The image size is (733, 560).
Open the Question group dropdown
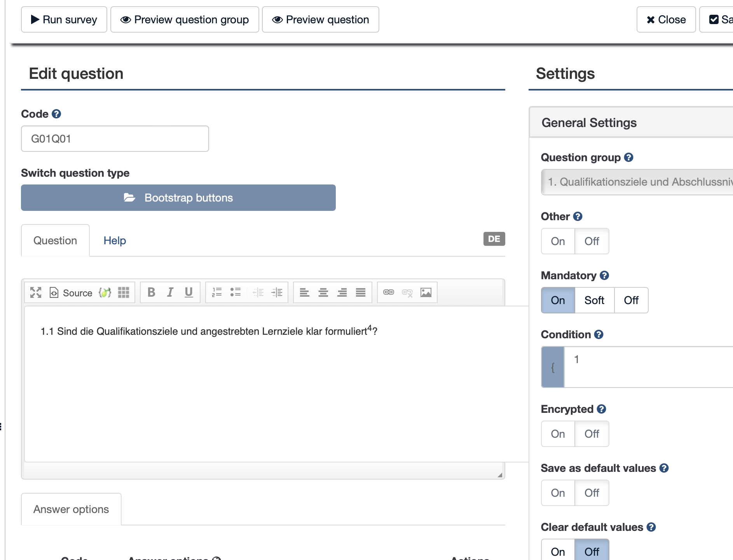637,182
